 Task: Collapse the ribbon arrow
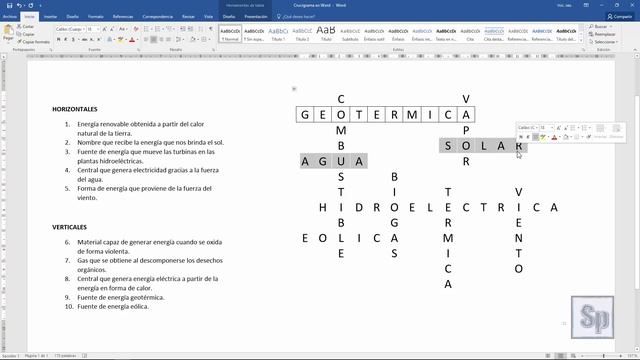[635, 49]
